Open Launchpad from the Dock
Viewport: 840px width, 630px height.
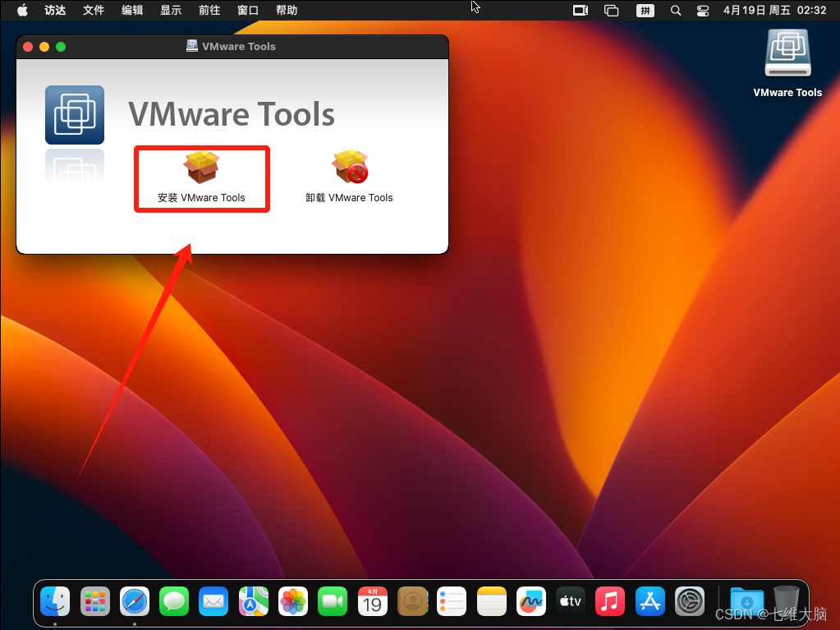click(x=94, y=601)
